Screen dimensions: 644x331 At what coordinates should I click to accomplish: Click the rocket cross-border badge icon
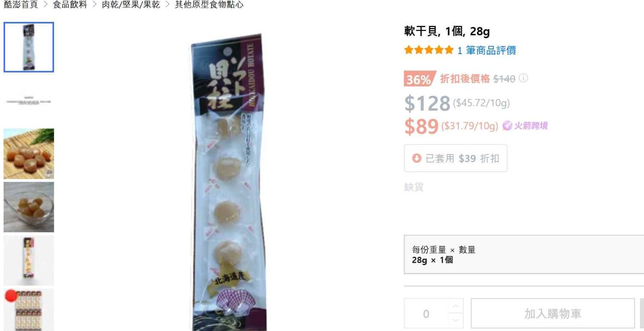coord(507,126)
